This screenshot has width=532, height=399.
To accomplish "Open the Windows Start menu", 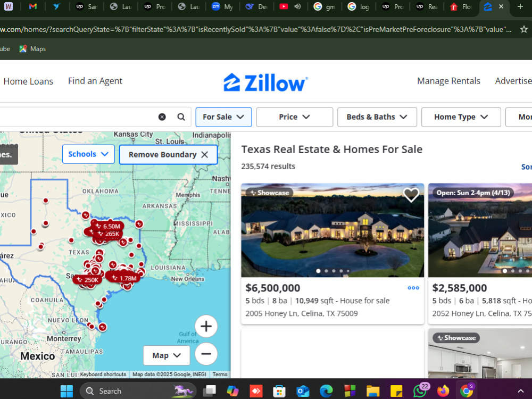I will (x=66, y=391).
